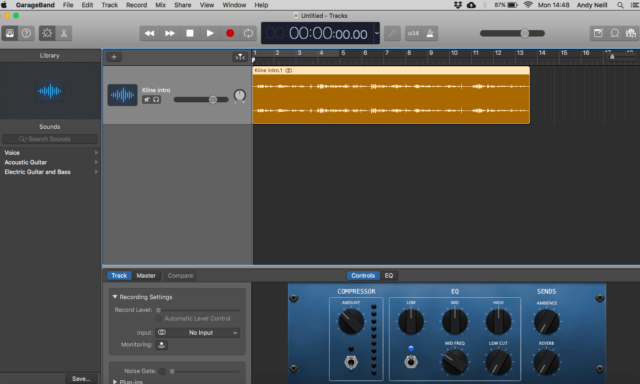
Task: Toggle the metronome click
Action: (x=430, y=33)
